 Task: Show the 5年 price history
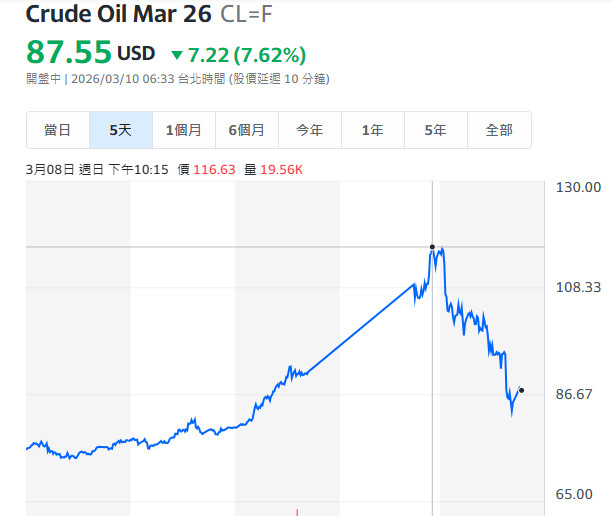(x=436, y=130)
